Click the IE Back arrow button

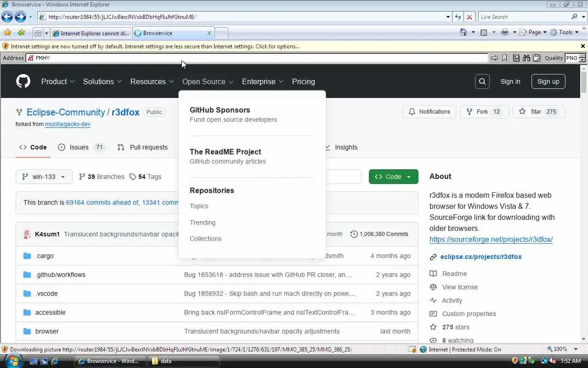tap(7, 17)
